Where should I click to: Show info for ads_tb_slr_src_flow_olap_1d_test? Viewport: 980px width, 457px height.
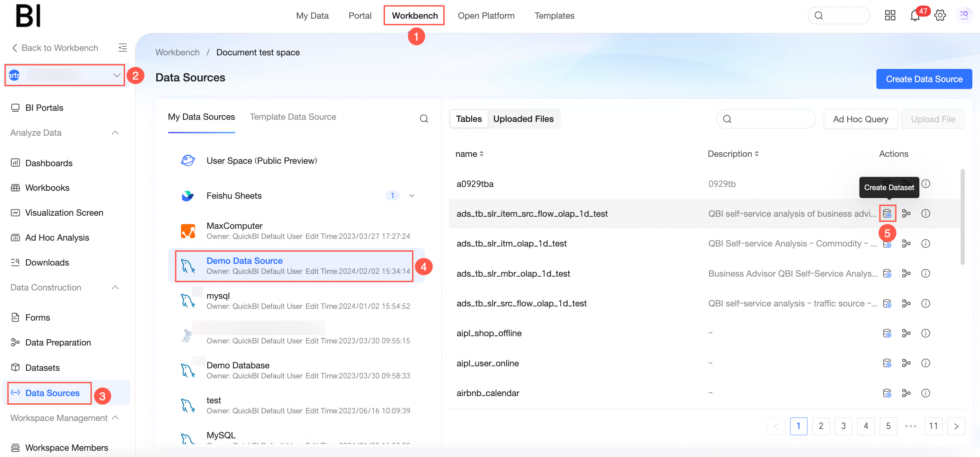926,303
